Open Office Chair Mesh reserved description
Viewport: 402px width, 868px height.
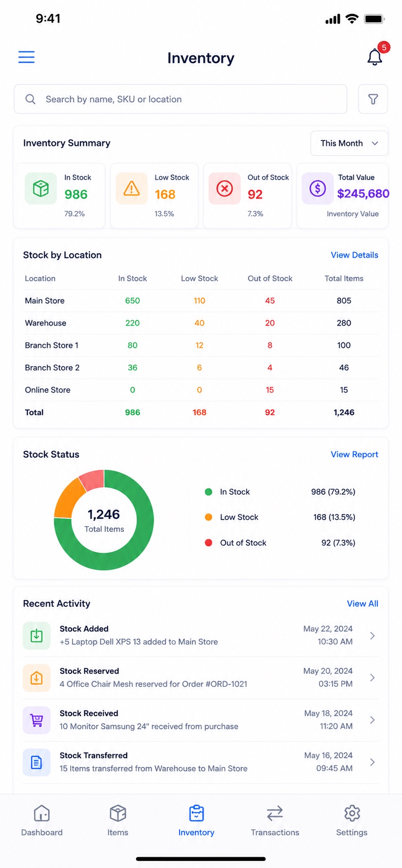(153, 684)
